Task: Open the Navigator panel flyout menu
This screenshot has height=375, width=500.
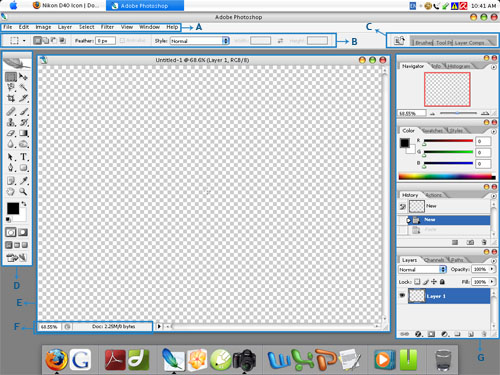Action: (x=494, y=67)
